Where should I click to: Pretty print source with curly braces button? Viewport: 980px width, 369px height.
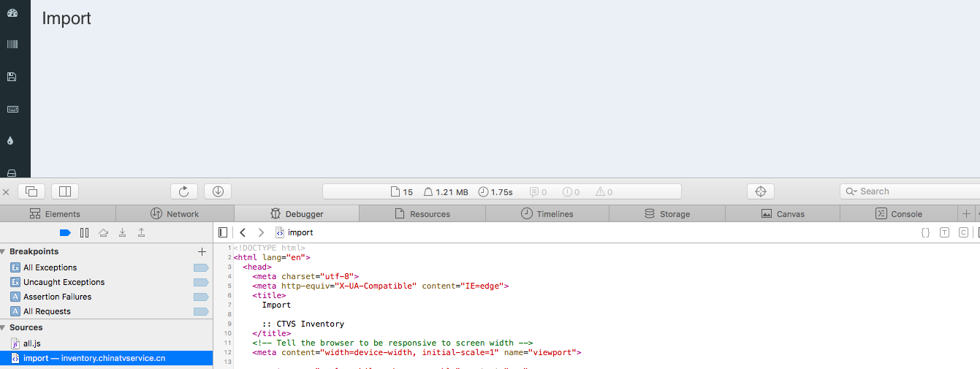pyautogui.click(x=925, y=232)
